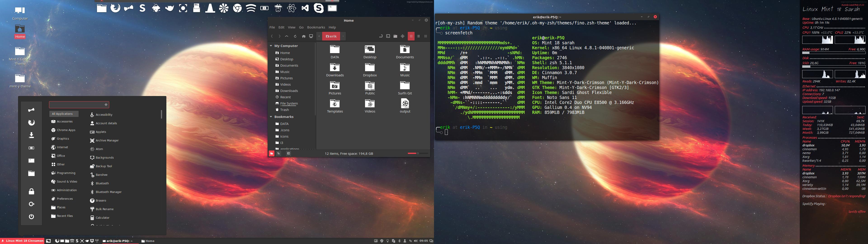This screenshot has height=244, width=868.
Task: Open the Edit menu in Nemo
Action: pos(281,27)
